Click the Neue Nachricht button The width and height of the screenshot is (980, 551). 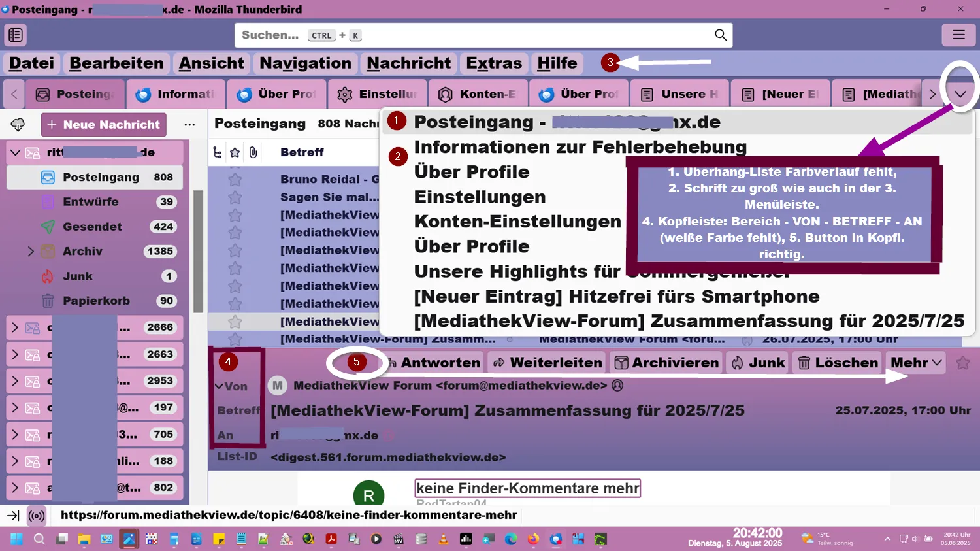(104, 124)
